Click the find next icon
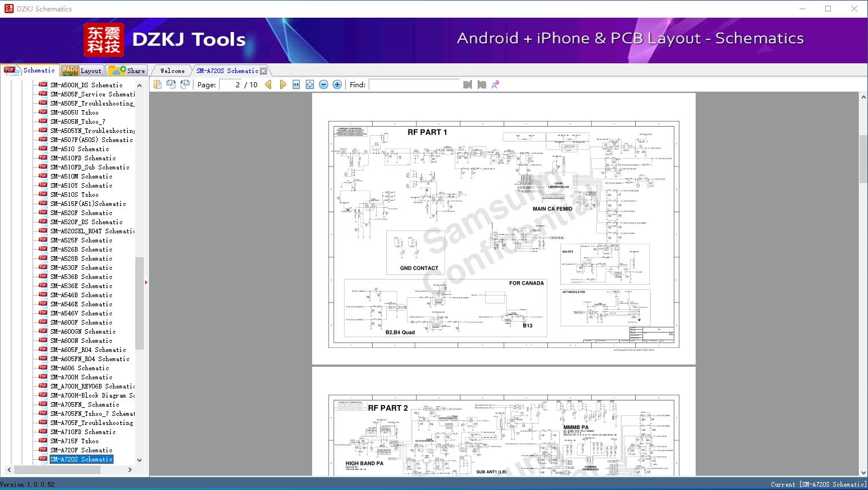The width and height of the screenshot is (868, 490). click(x=482, y=84)
